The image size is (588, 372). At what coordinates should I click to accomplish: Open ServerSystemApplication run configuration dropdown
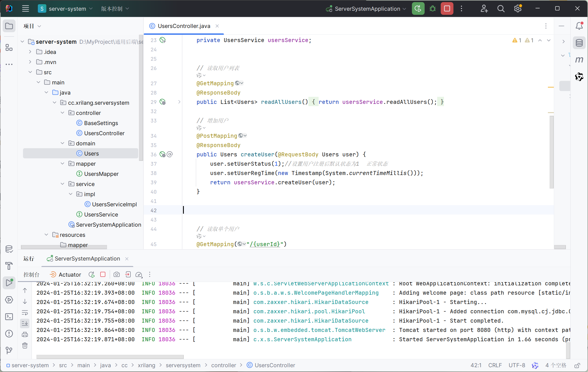click(366, 9)
